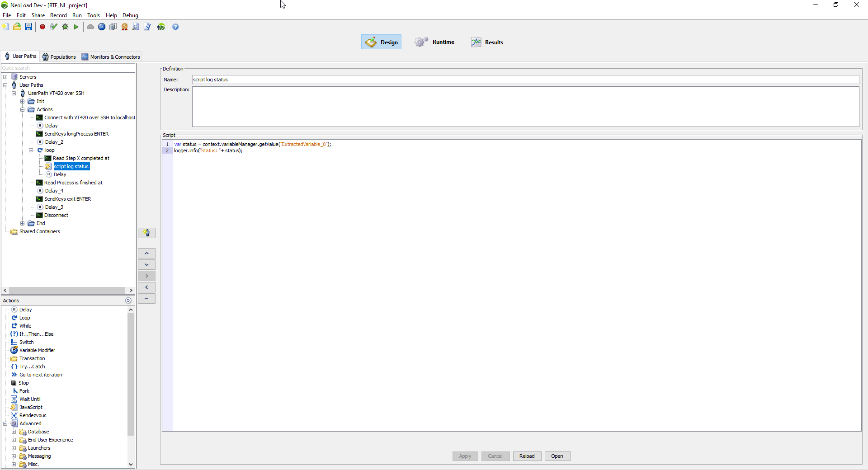Click the add virtual user icon beside the tree

tap(146, 233)
